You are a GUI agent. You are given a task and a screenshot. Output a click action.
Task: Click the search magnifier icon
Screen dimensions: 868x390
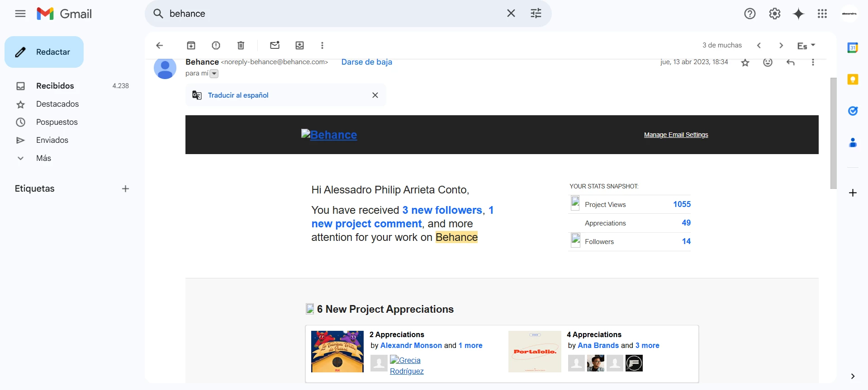tap(158, 14)
